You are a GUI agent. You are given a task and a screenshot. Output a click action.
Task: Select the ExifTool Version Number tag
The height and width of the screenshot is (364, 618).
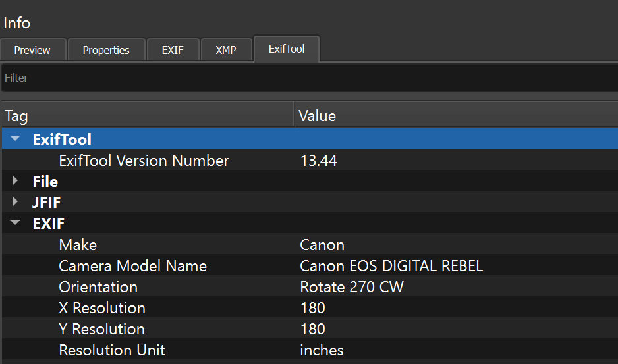click(x=144, y=161)
